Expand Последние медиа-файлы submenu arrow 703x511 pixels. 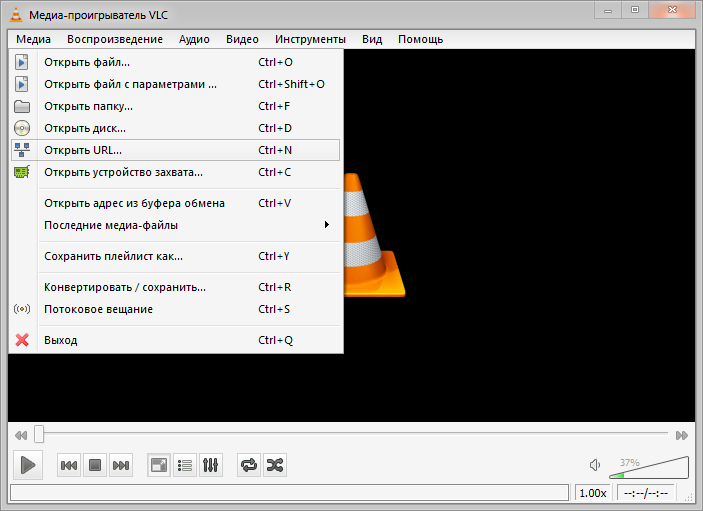click(327, 225)
